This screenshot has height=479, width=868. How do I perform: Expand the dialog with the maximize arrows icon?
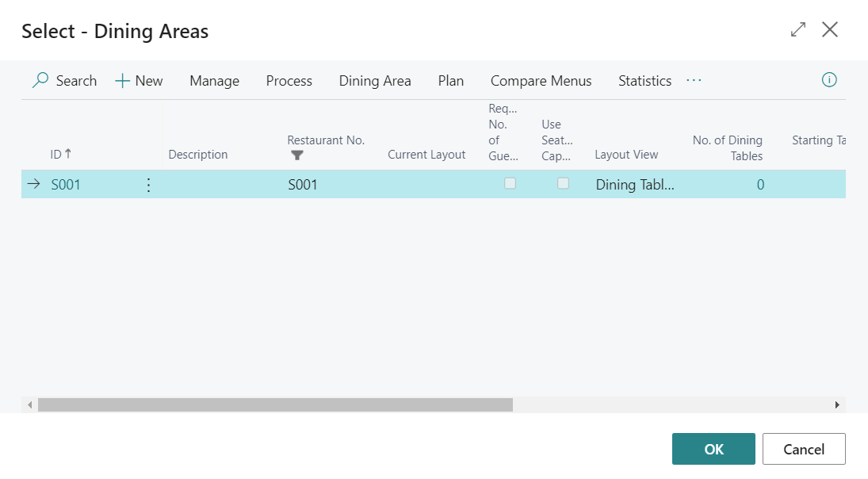pyautogui.click(x=798, y=30)
